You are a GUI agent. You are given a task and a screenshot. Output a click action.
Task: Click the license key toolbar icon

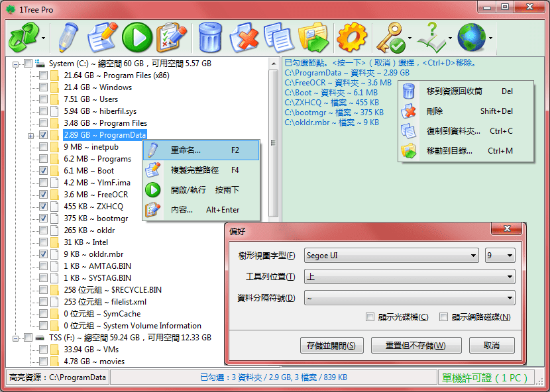click(x=390, y=38)
